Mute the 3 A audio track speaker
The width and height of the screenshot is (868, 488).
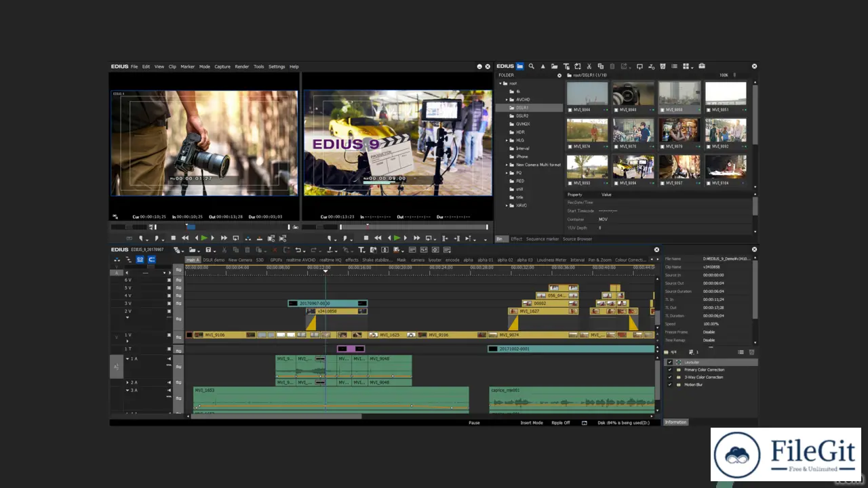pyautogui.click(x=169, y=390)
